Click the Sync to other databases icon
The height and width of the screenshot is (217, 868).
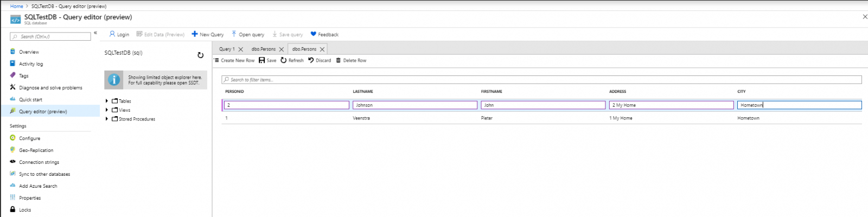coord(12,174)
